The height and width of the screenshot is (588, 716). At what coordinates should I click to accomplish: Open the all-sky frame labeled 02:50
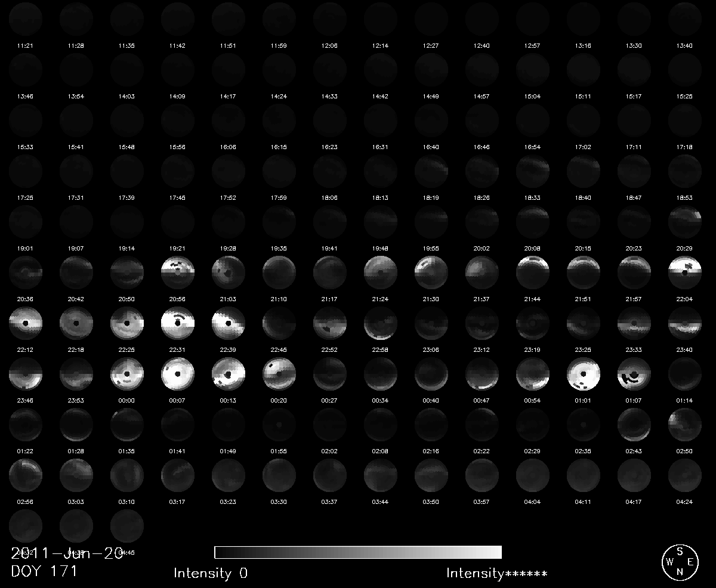(x=685, y=424)
